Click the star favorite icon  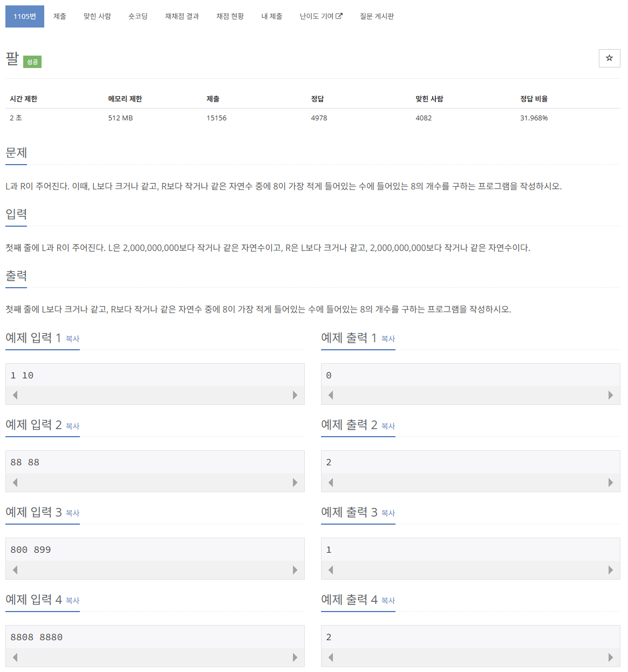pyautogui.click(x=609, y=58)
